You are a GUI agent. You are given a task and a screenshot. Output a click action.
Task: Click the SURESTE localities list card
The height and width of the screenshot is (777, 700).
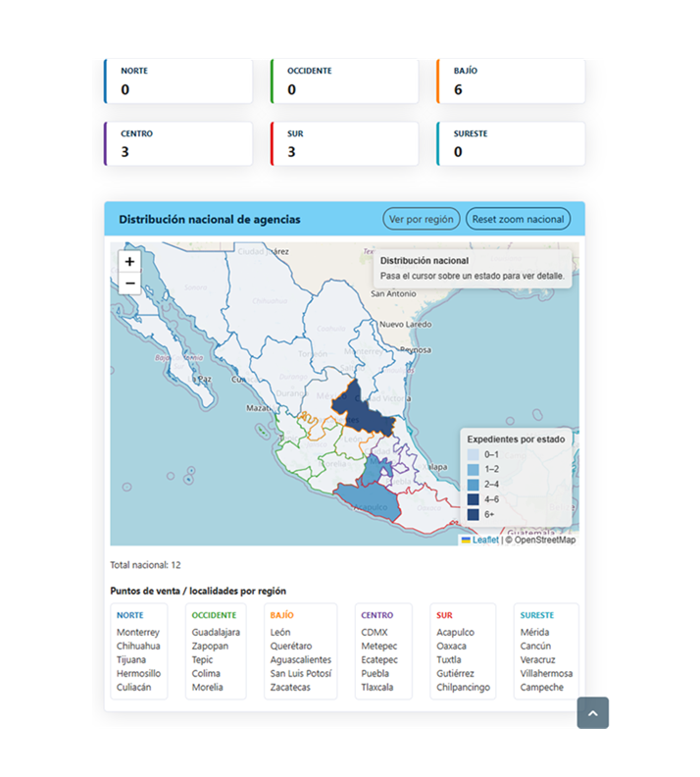tap(546, 651)
